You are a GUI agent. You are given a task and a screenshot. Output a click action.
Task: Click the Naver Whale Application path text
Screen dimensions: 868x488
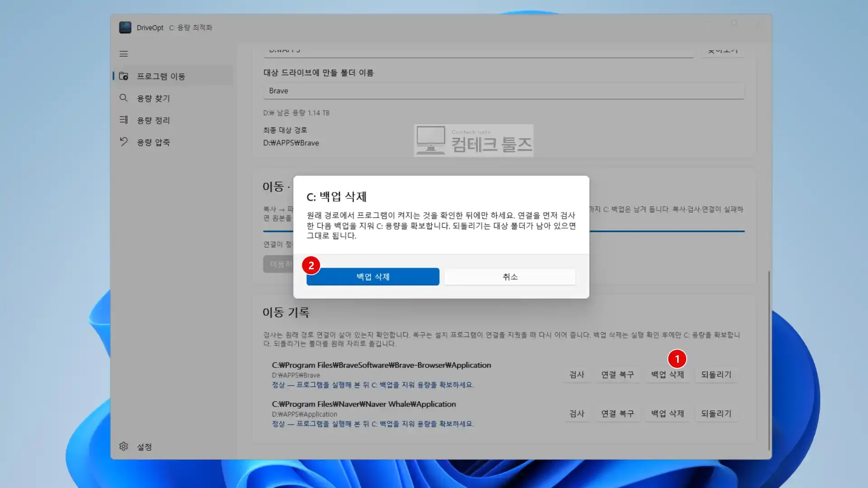coord(364,404)
